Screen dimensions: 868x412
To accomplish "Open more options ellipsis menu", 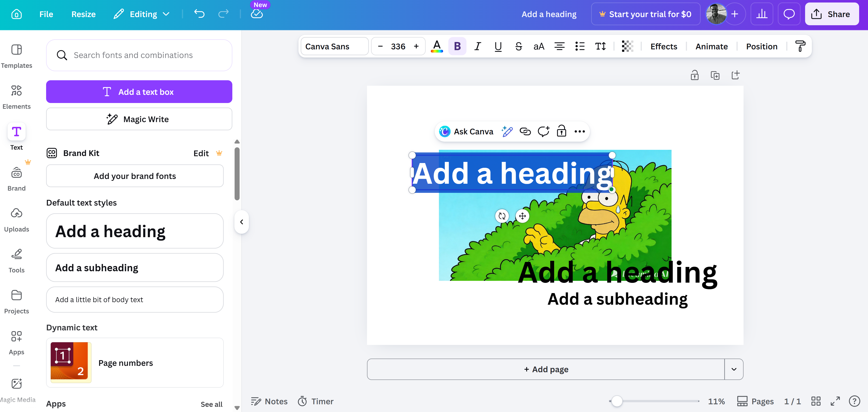I will 580,131.
